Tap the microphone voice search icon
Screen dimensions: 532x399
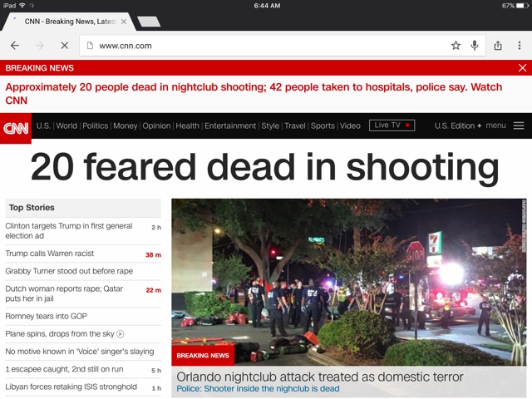pos(475,46)
